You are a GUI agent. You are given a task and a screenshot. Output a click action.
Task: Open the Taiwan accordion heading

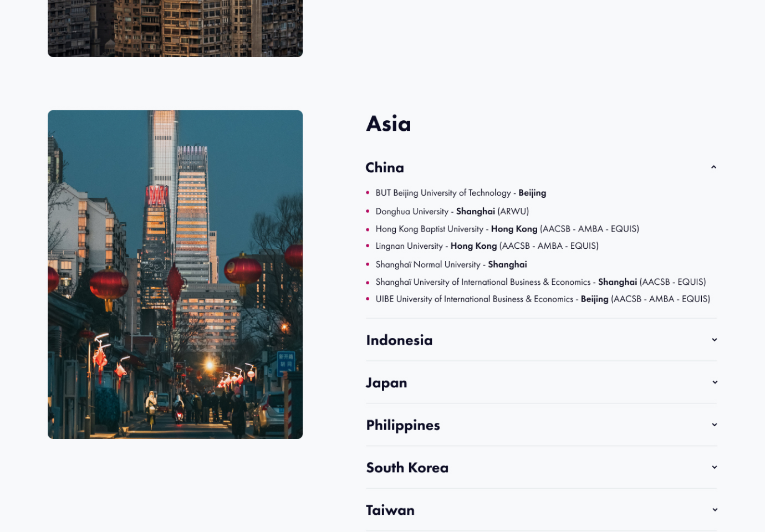(390, 510)
